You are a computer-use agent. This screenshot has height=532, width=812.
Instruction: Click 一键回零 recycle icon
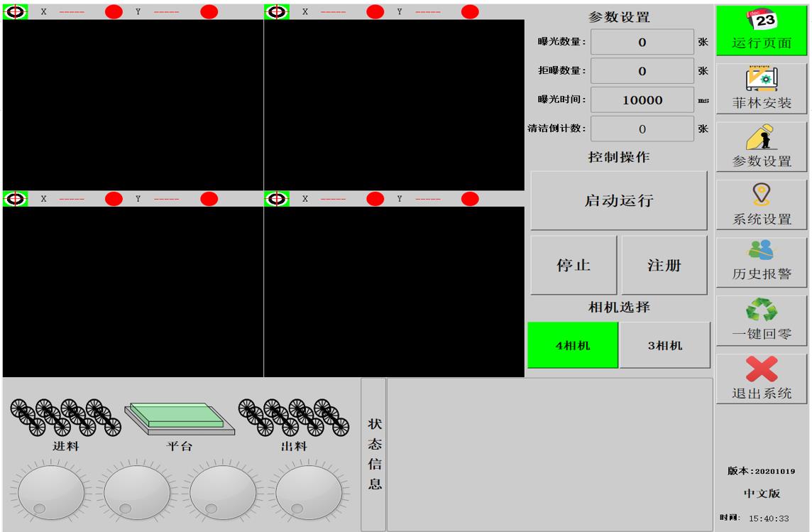pos(762,310)
